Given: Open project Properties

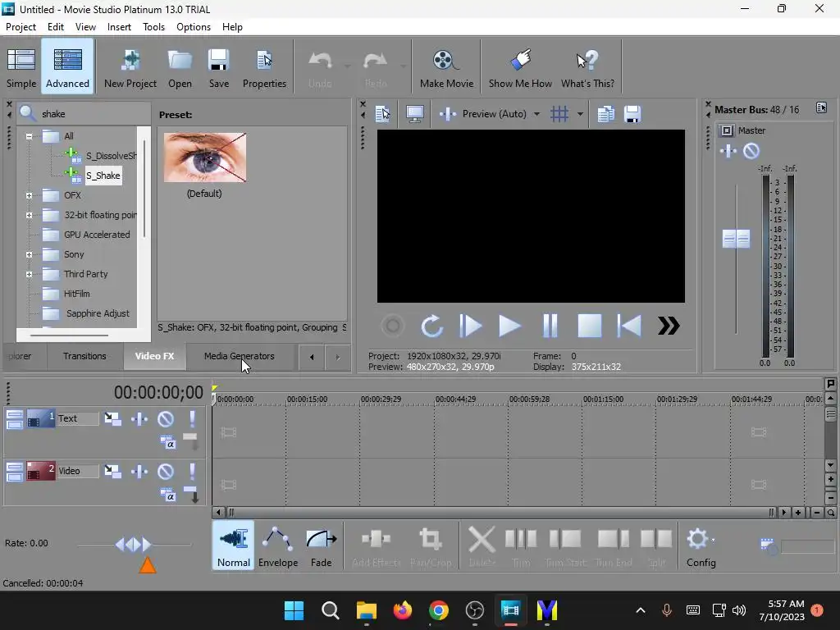Looking at the screenshot, I should pos(264,68).
